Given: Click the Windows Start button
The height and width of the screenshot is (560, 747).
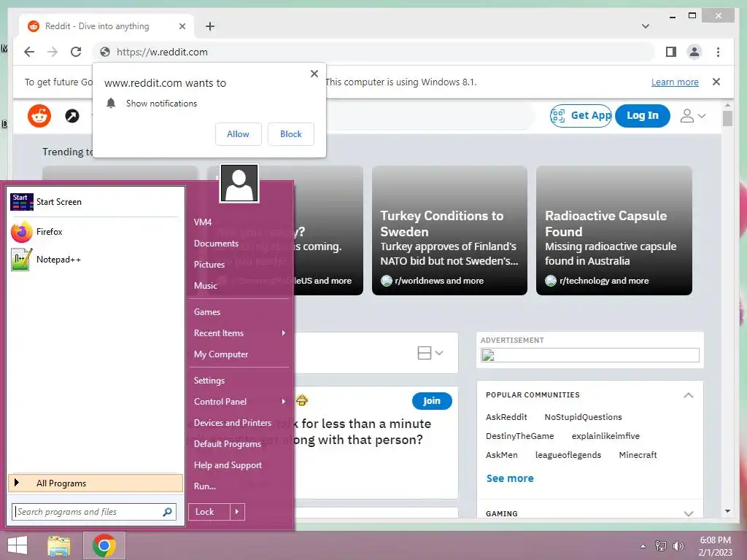Looking at the screenshot, I should (x=18, y=545).
